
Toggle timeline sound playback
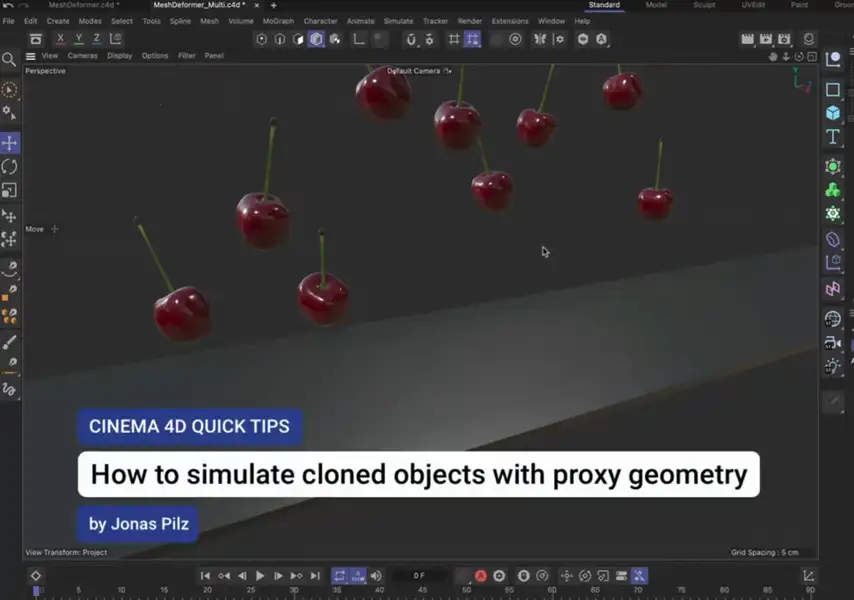pos(376,576)
